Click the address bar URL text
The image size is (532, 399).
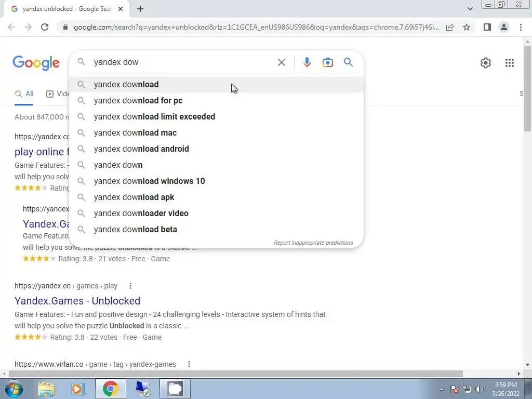tap(256, 27)
